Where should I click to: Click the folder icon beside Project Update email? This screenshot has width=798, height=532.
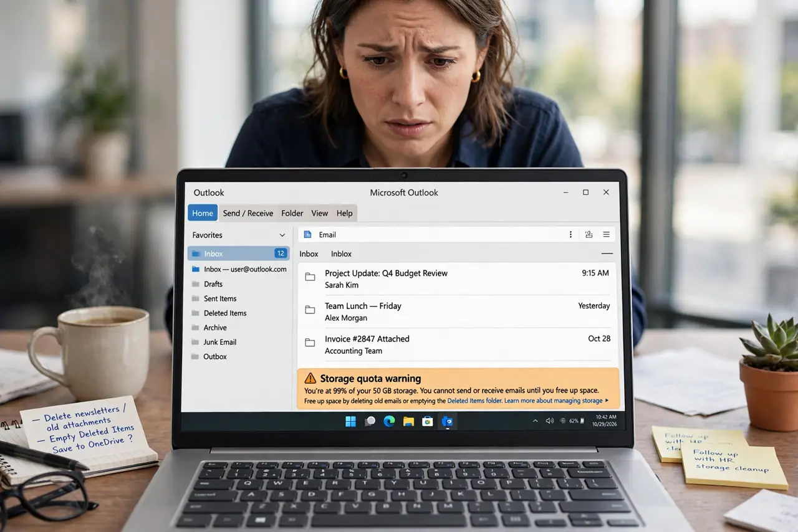coord(310,277)
